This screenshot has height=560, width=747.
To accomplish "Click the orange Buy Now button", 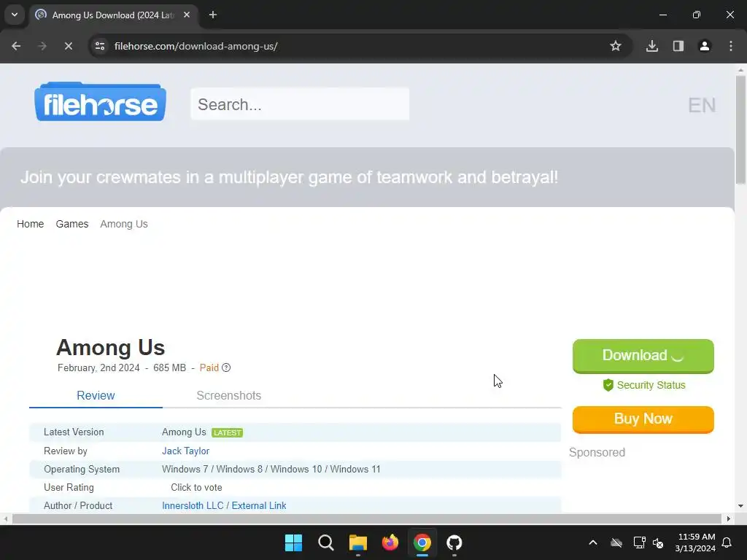I will coord(643,419).
